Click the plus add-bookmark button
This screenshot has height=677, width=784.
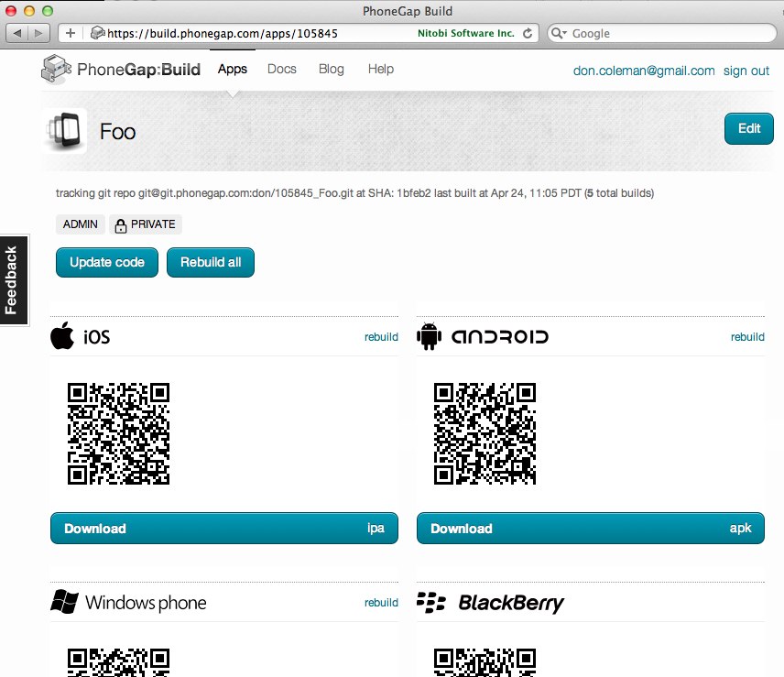coord(71,33)
